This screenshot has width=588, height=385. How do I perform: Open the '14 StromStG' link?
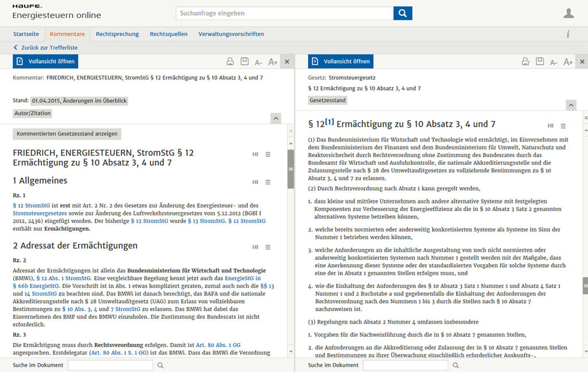41,294
